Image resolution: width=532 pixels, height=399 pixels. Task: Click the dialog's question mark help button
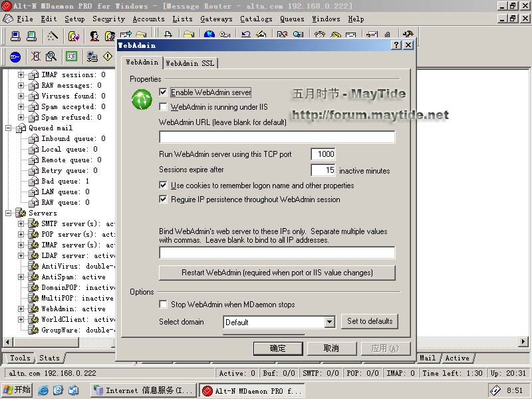pos(396,45)
